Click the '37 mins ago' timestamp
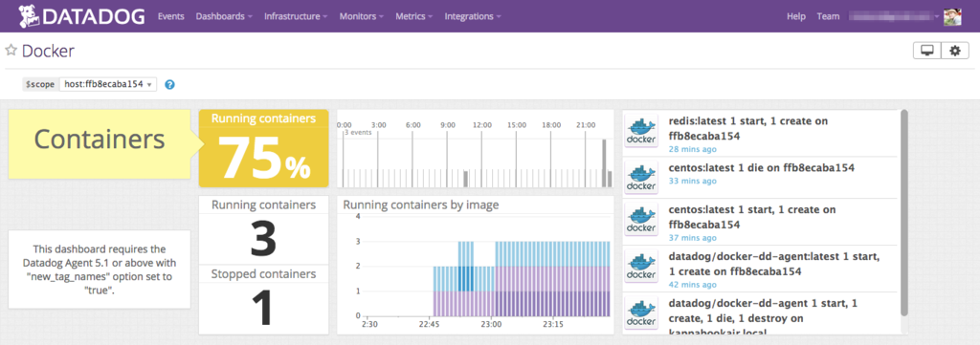980x345 pixels. pyautogui.click(x=693, y=238)
